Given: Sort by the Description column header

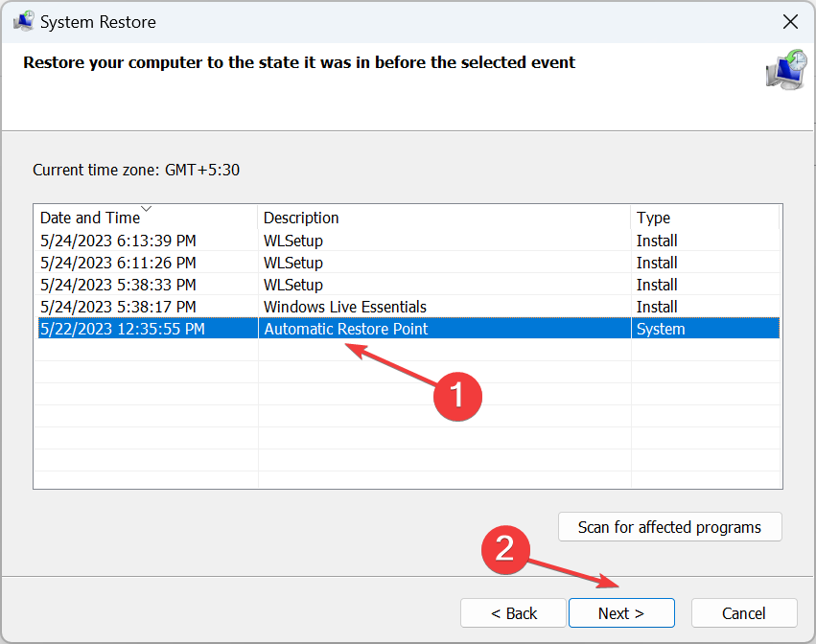Looking at the screenshot, I should 301,218.
